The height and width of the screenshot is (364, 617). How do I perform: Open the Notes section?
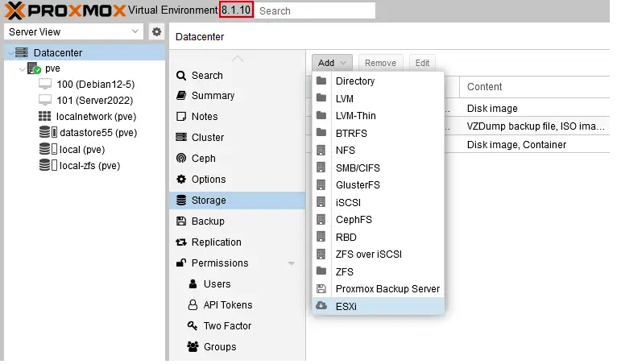pos(238,117)
